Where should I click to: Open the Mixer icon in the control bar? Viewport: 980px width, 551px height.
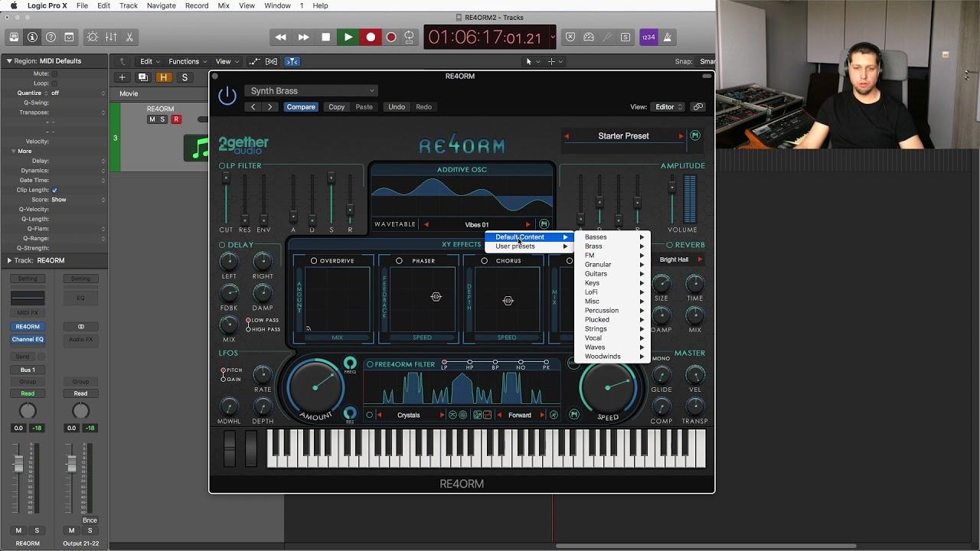pyautogui.click(x=111, y=37)
